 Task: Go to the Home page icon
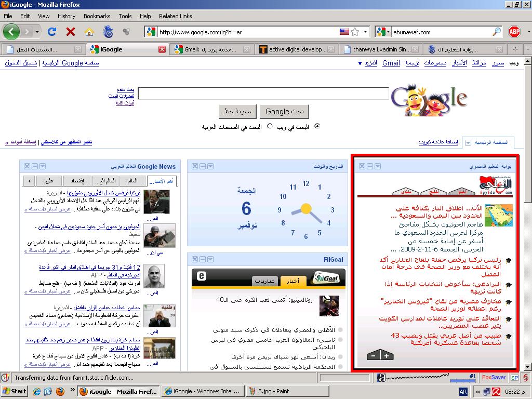(89, 32)
